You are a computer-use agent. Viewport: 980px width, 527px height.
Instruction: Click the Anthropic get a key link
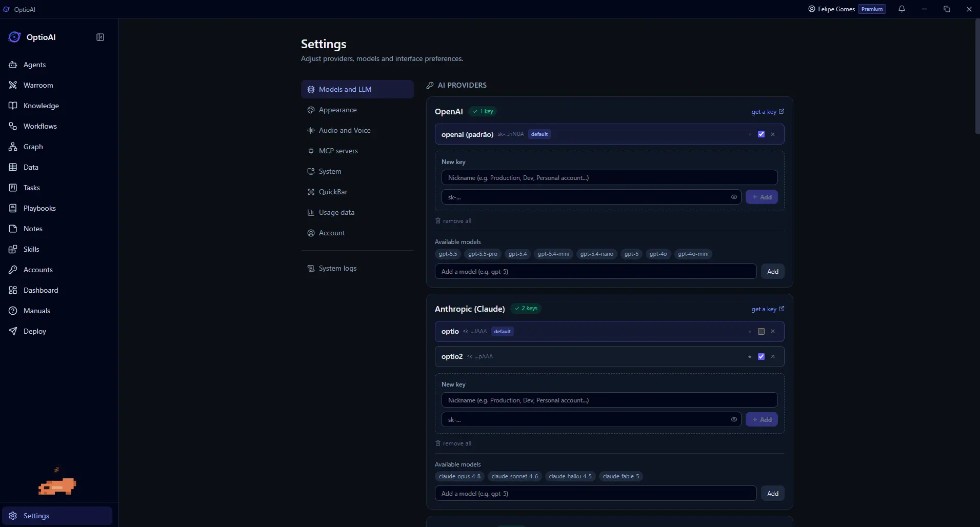pyautogui.click(x=768, y=309)
